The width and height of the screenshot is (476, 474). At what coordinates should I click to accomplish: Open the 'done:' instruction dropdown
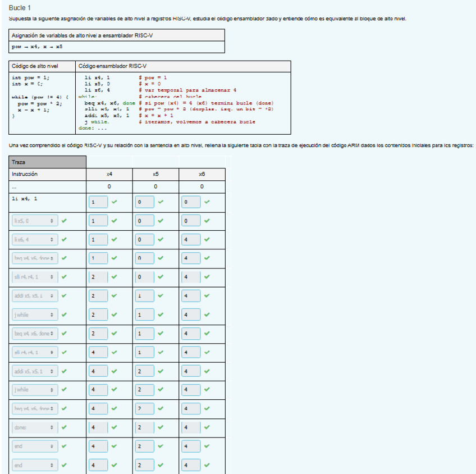pyautogui.click(x=34, y=428)
